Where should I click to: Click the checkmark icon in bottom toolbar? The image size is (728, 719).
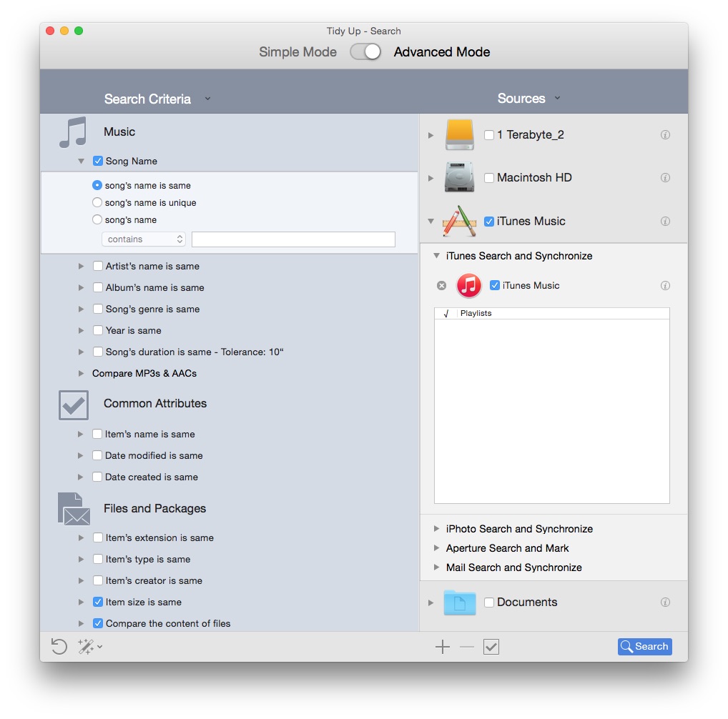[491, 647]
